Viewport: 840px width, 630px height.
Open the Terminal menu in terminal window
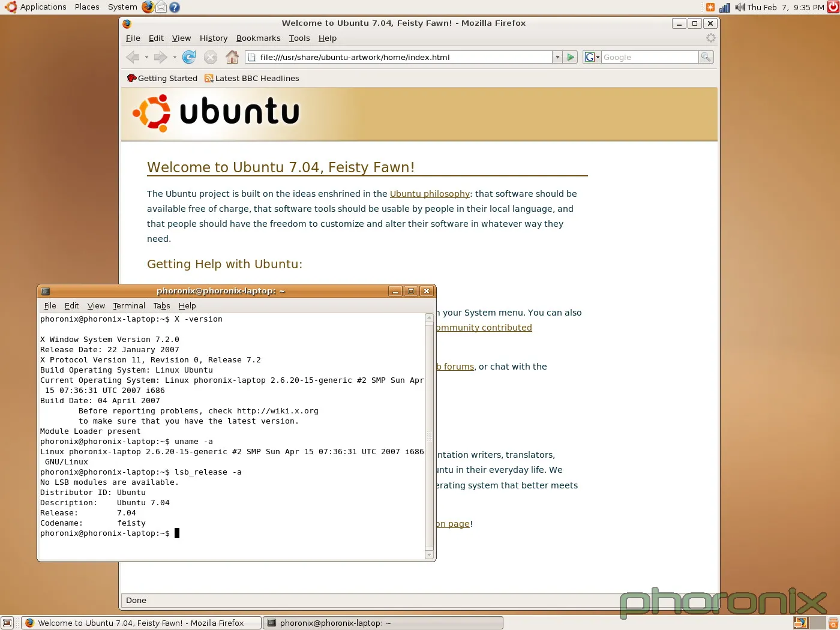click(129, 305)
